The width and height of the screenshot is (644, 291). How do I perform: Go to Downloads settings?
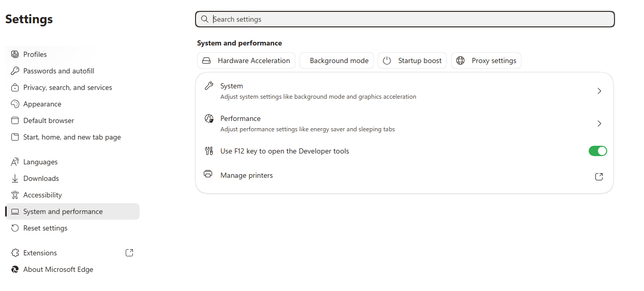(x=72, y=178)
